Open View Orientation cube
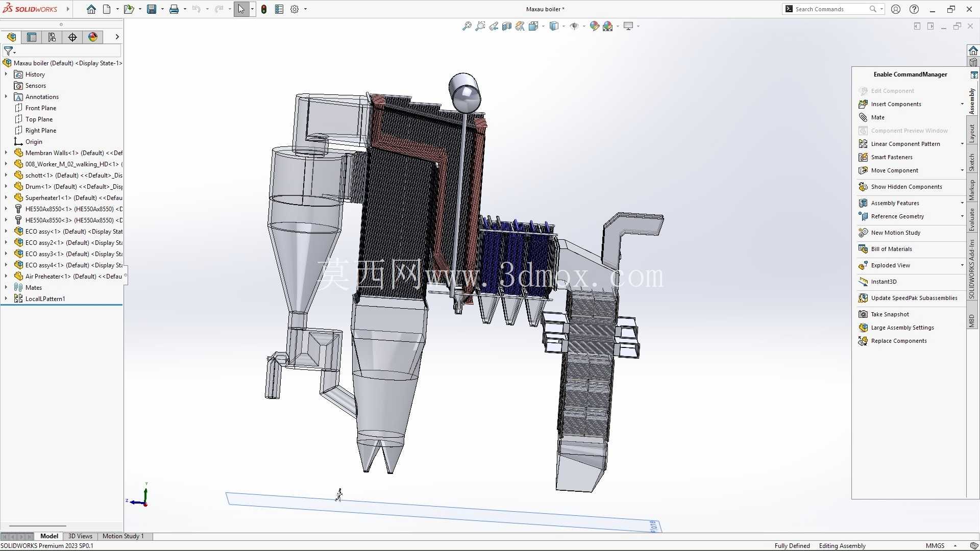Screen dimensions: 980x551 point(533,26)
